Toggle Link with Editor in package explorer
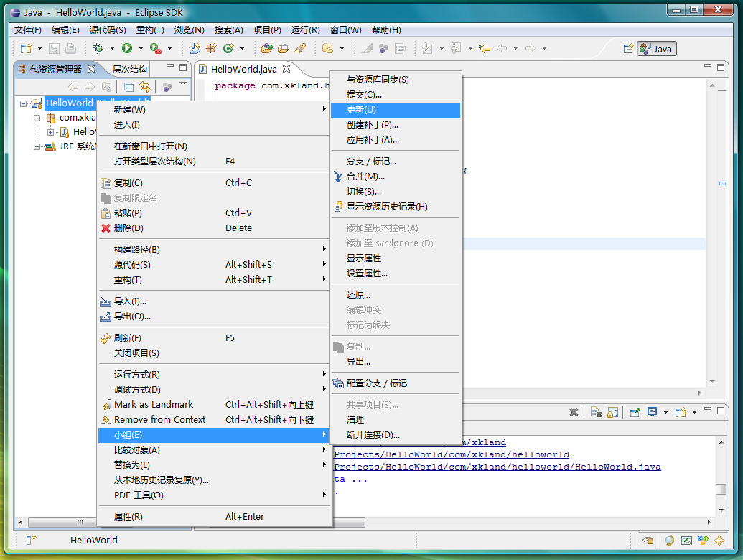743x560 pixels. 144,87
